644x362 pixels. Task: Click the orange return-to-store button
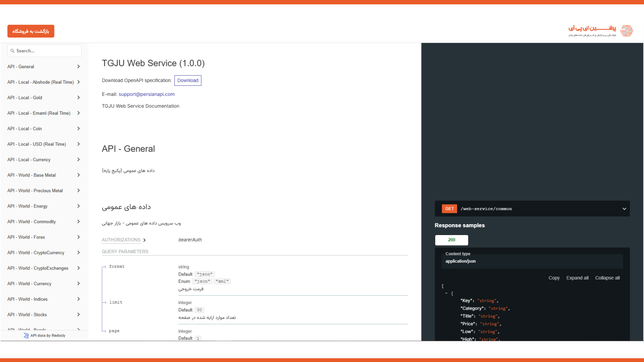(x=31, y=31)
